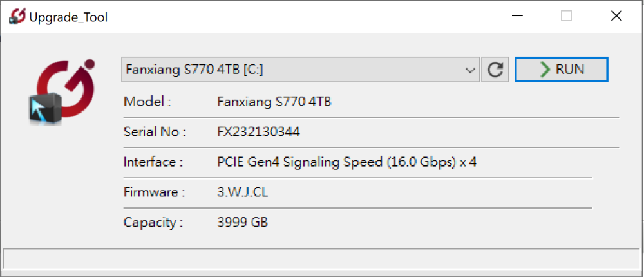This screenshot has width=644, height=280.
Task: Click the refresh drive list icon
Action: click(495, 70)
